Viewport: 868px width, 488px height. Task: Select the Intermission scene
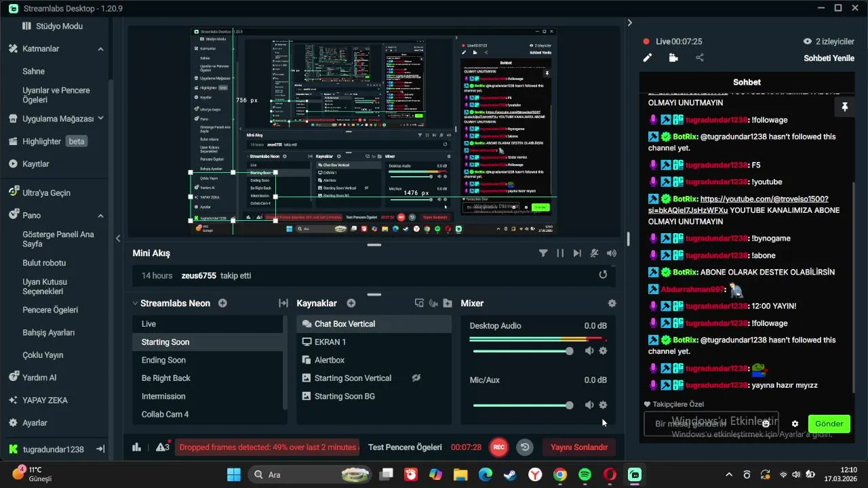coord(207,396)
